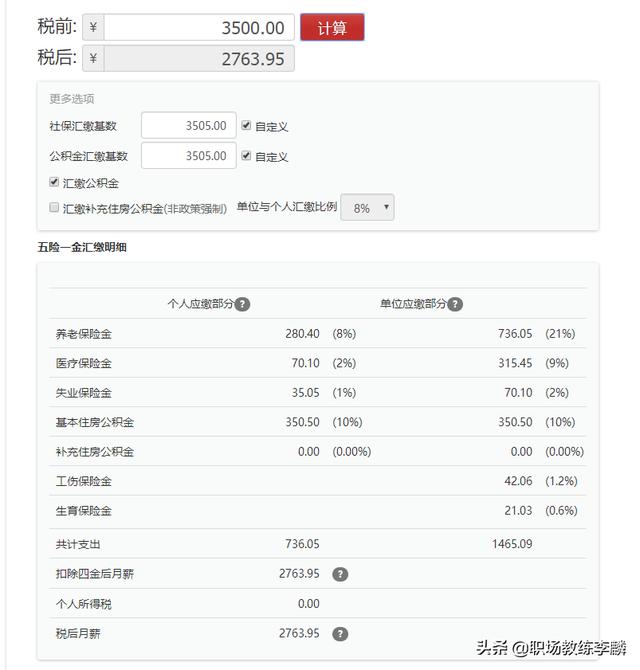The image size is (640, 670).
Task: Click the 社保汇缴基数 input field
Action: (x=188, y=125)
